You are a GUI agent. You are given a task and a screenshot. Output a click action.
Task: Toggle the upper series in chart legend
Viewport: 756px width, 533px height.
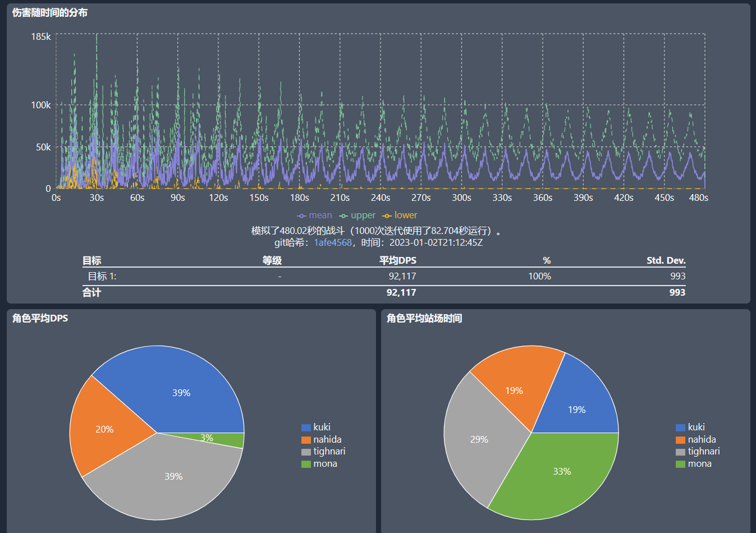[357, 215]
